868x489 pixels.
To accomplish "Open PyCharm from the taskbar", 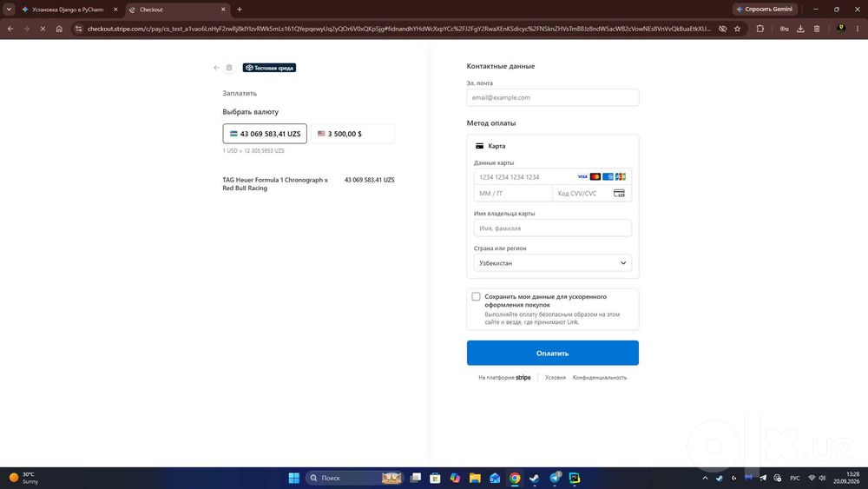I will point(575,478).
